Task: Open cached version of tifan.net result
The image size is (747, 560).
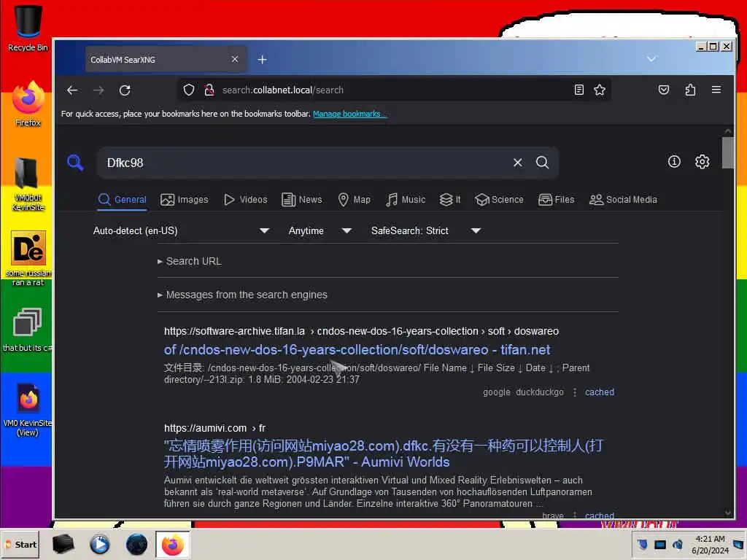Action: 600,392
